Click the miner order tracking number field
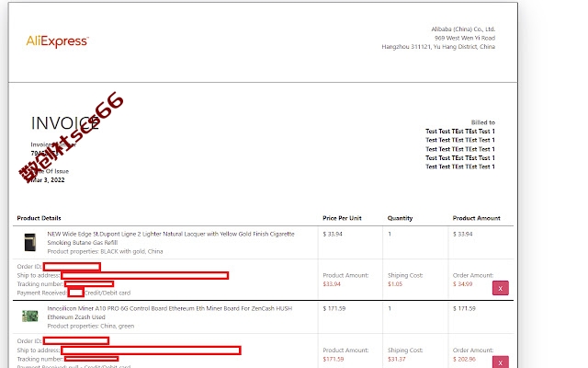 pos(92,359)
